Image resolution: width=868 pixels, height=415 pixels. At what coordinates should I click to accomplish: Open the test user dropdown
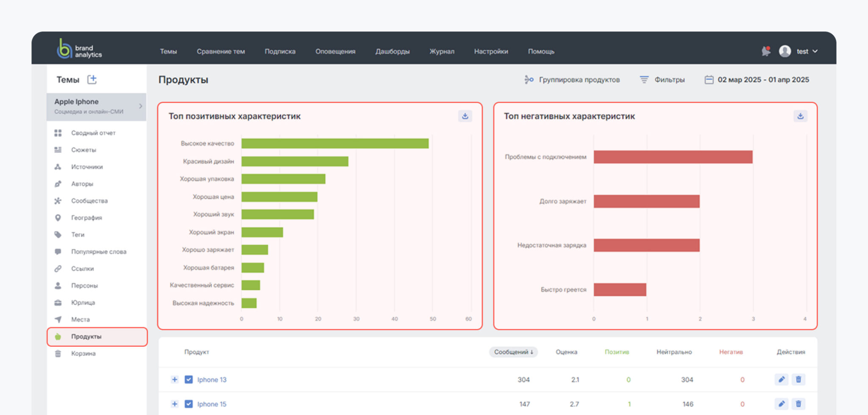pos(807,51)
